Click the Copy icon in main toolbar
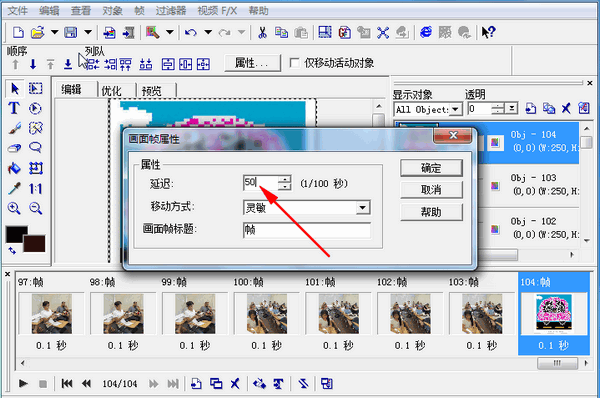Viewport: 600px width, 398px height. coord(282,33)
